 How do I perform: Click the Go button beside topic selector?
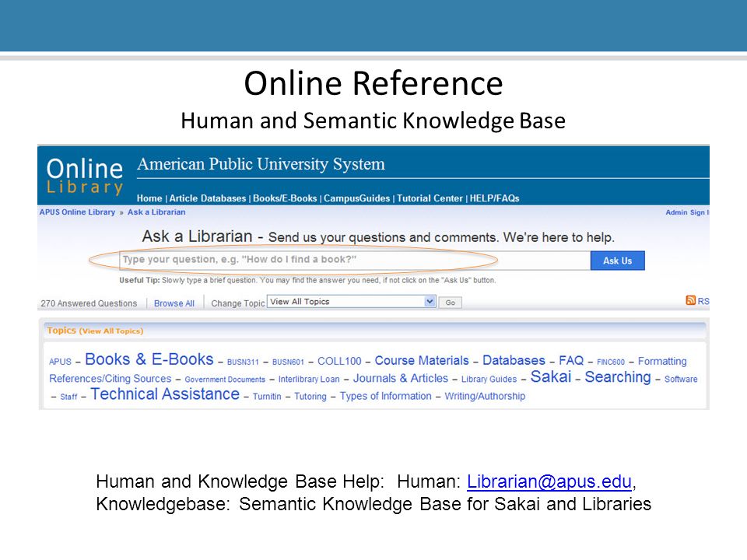point(451,303)
